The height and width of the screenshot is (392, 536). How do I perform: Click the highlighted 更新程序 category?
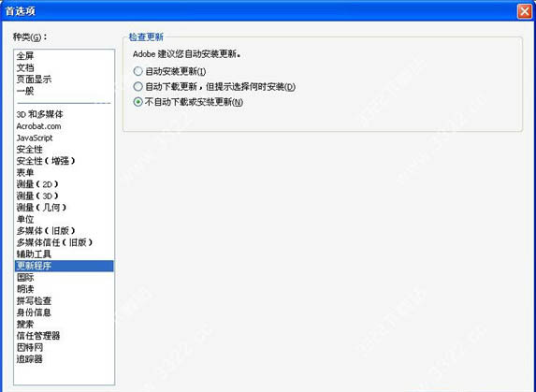click(65, 266)
